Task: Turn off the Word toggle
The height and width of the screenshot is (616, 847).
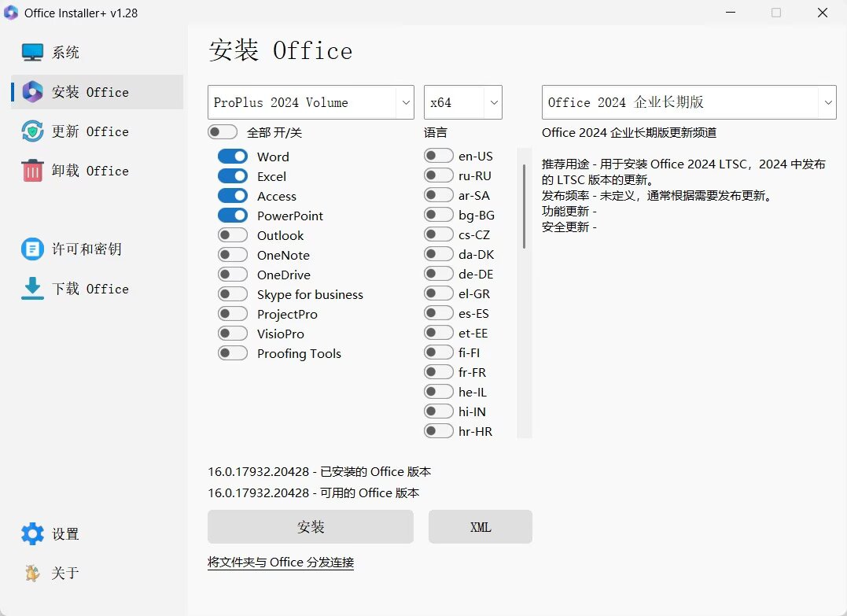Action: [233, 157]
